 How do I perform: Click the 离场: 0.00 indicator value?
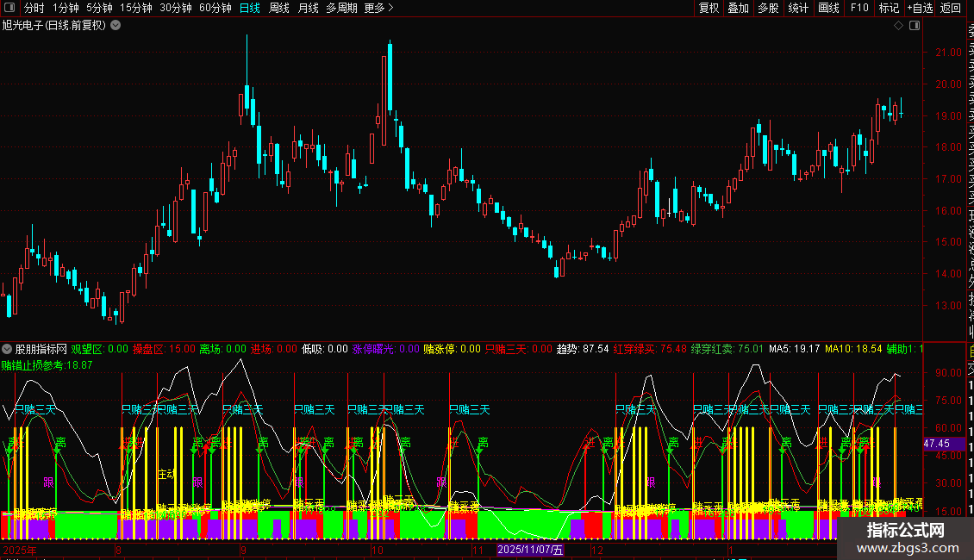tap(223, 349)
